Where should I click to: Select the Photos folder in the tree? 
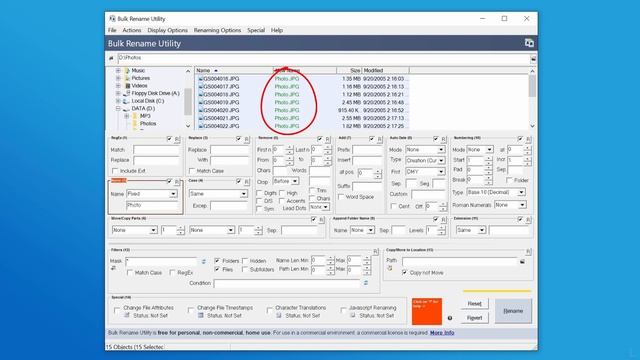(x=148, y=124)
